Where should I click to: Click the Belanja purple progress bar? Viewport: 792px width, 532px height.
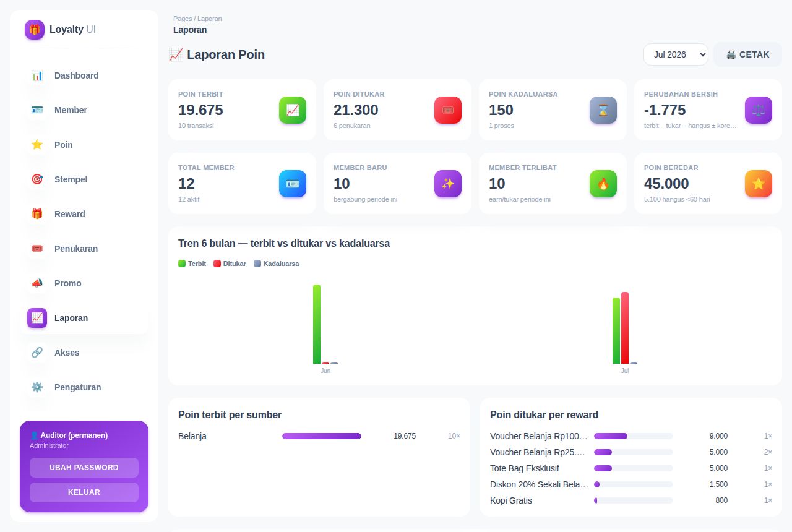point(322,436)
